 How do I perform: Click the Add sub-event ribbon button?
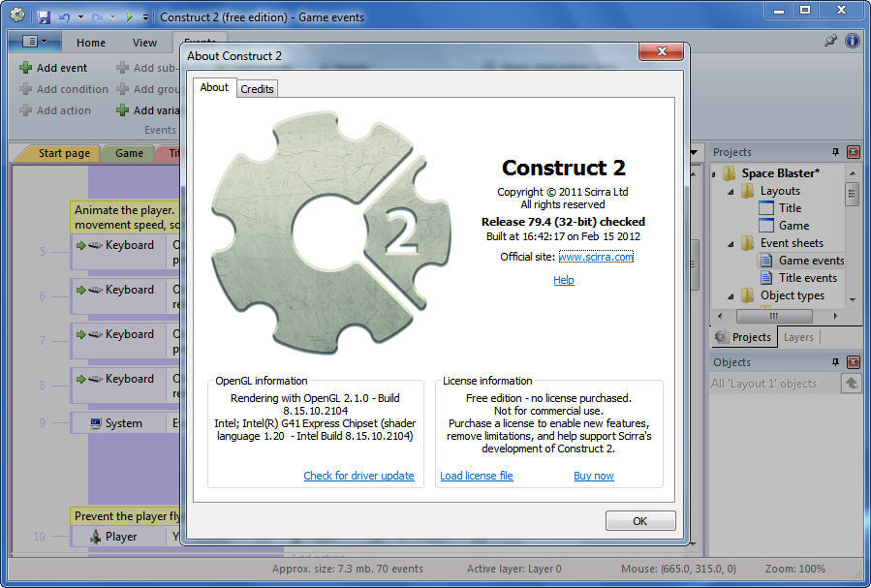click(148, 68)
